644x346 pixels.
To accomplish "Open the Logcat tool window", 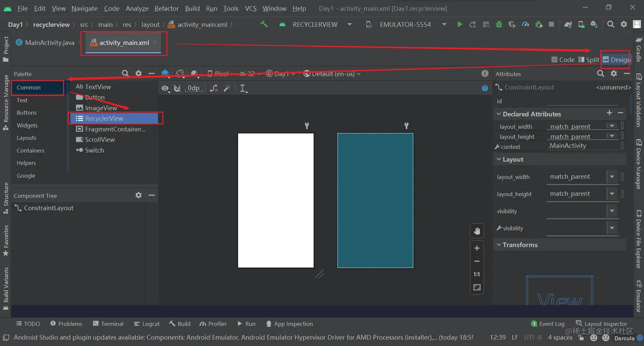I will click(147, 324).
